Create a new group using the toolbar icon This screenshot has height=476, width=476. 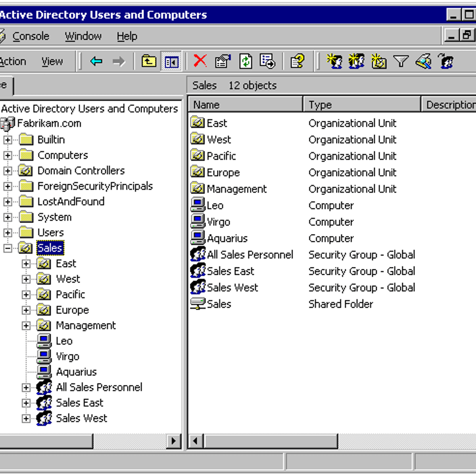(357, 61)
